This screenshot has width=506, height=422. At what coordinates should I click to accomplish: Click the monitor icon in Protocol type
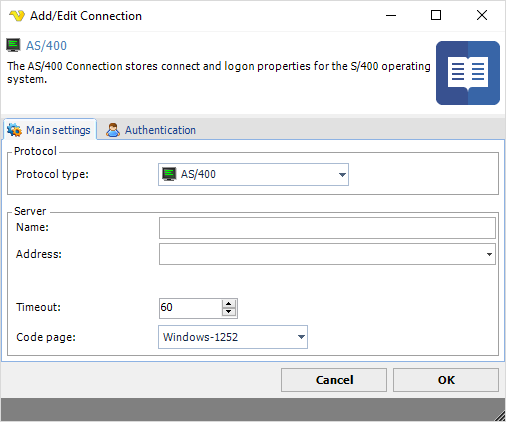point(169,174)
